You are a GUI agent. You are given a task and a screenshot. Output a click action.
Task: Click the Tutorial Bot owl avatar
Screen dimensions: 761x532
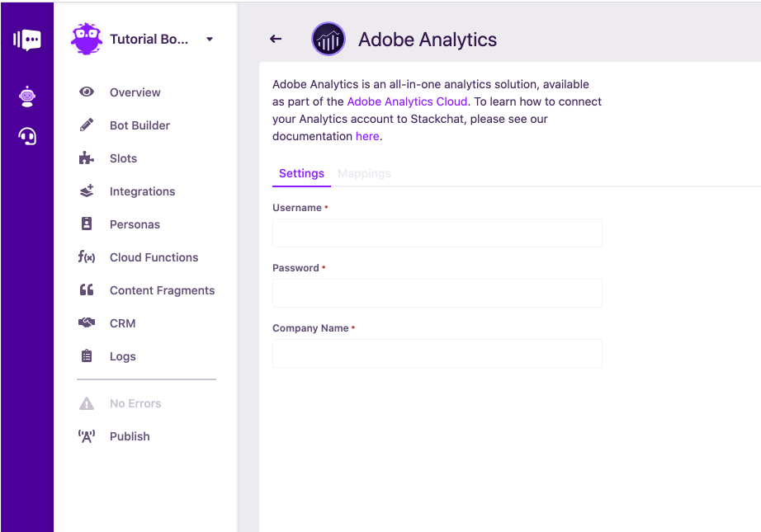pos(87,39)
